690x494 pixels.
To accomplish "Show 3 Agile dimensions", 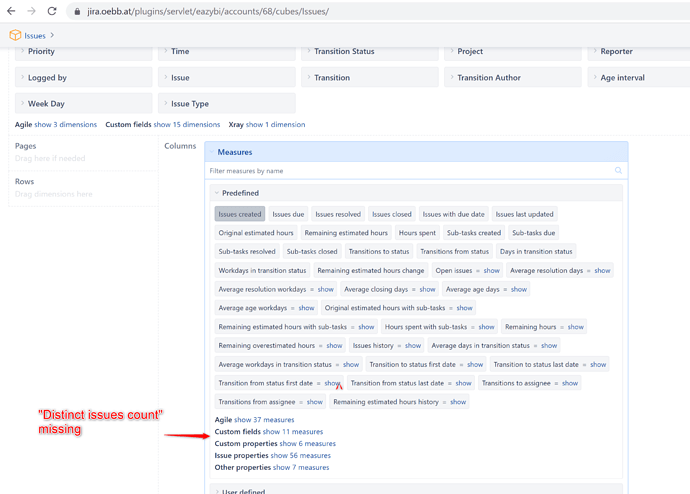I will tap(66, 124).
